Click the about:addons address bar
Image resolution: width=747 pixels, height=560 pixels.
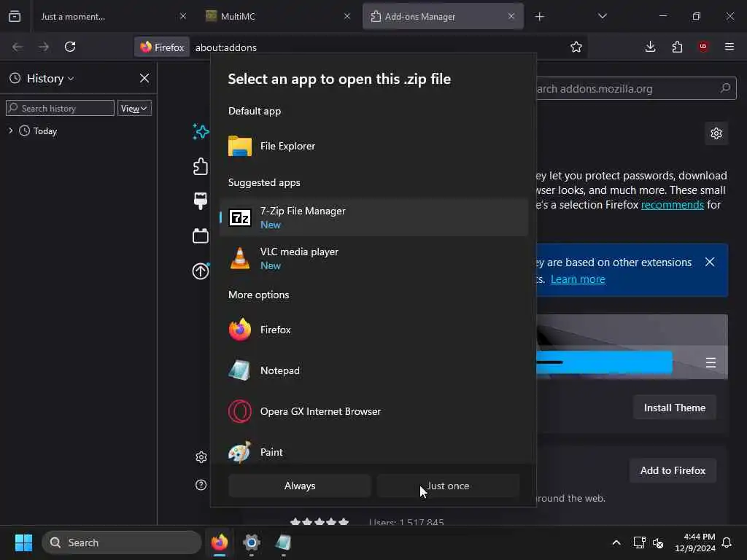point(376,47)
